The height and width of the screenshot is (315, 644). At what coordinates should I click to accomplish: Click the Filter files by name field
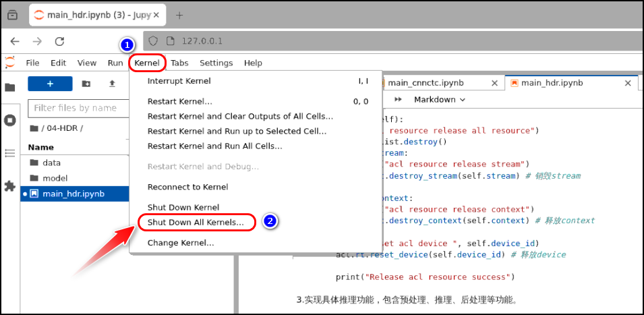pyautogui.click(x=79, y=108)
